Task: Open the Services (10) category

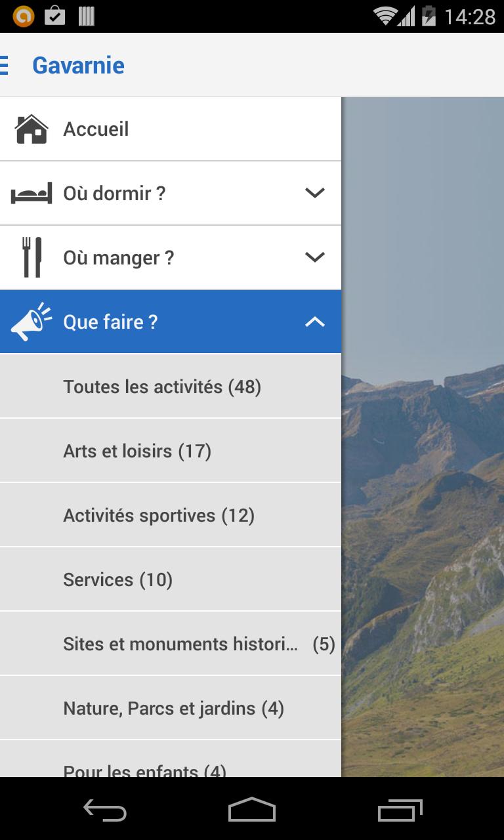Action: (118, 579)
